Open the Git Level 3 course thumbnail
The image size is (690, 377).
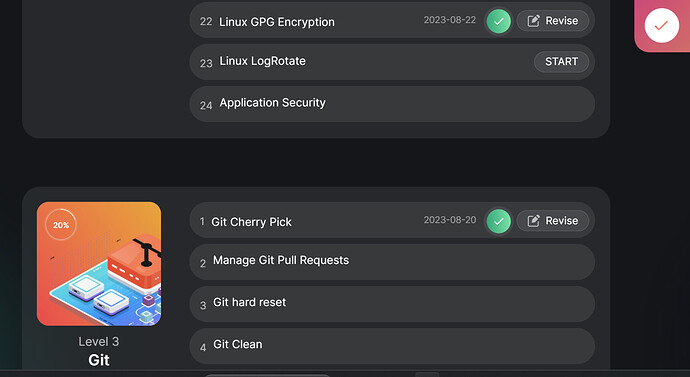[x=99, y=264]
